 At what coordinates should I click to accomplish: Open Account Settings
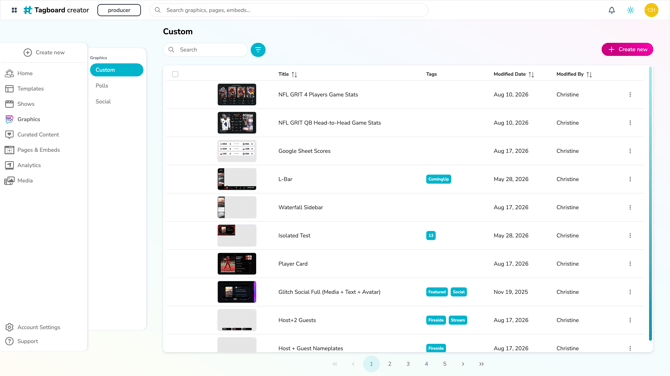(x=38, y=327)
